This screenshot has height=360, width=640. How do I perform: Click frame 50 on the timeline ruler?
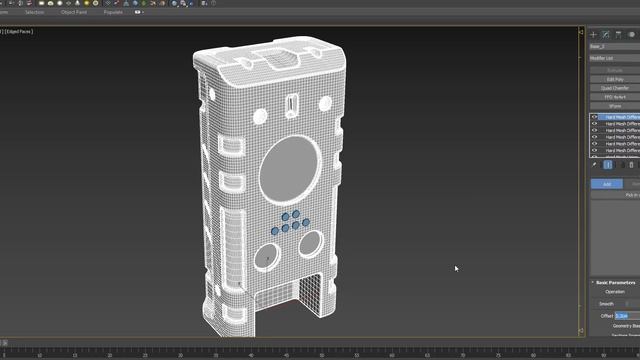tap(321, 356)
